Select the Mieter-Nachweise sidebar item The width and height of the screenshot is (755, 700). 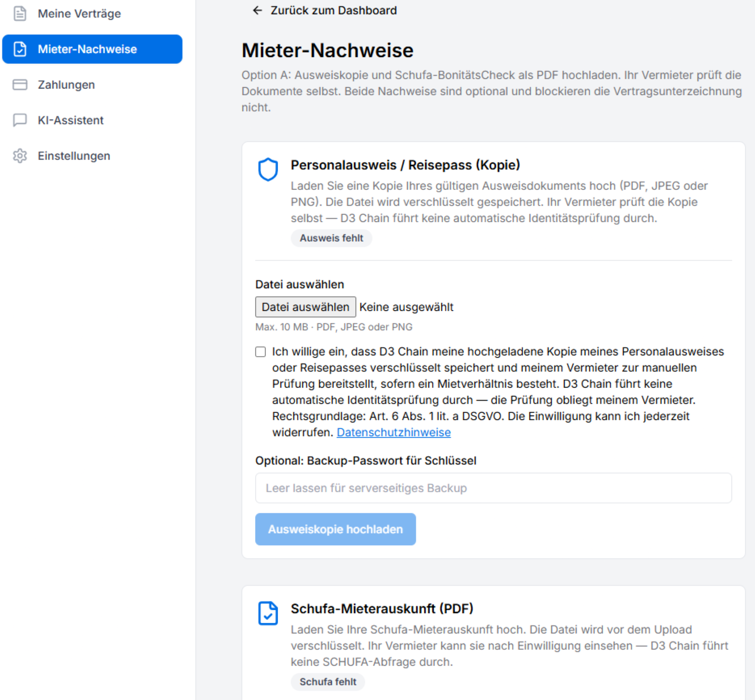tap(92, 49)
